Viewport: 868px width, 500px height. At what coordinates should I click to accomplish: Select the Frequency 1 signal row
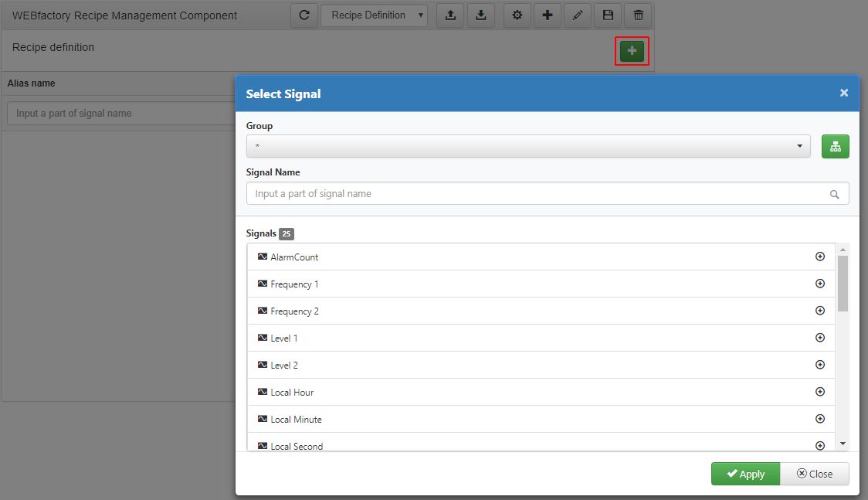[x=541, y=284]
